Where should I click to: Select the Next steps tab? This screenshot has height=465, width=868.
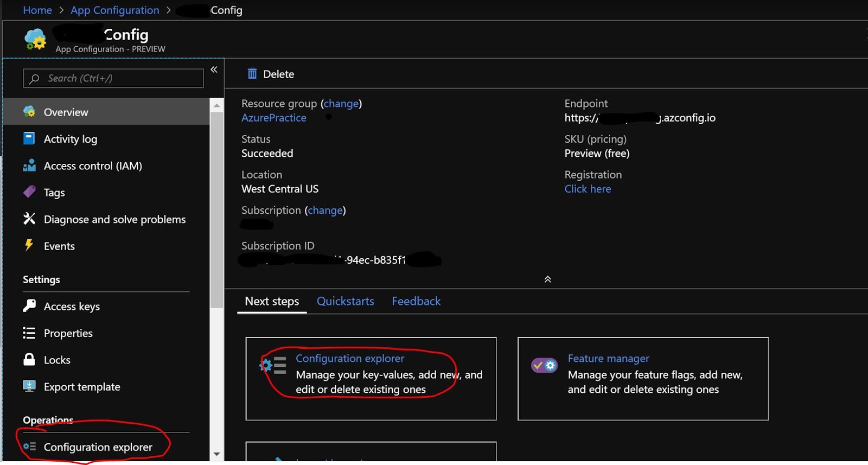coord(272,301)
